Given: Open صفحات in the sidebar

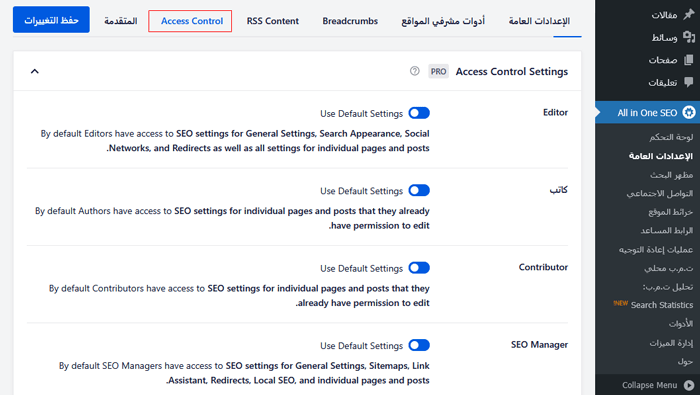Looking at the screenshot, I should [x=662, y=60].
